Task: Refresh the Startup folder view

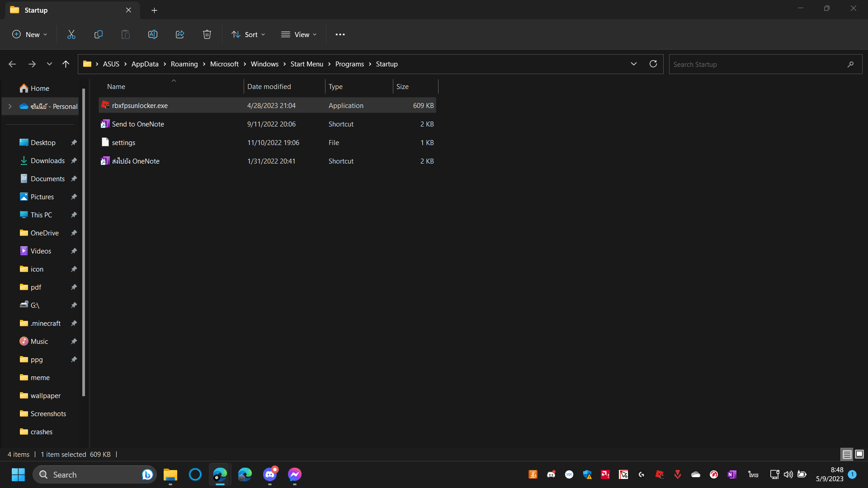Action: coord(653,64)
